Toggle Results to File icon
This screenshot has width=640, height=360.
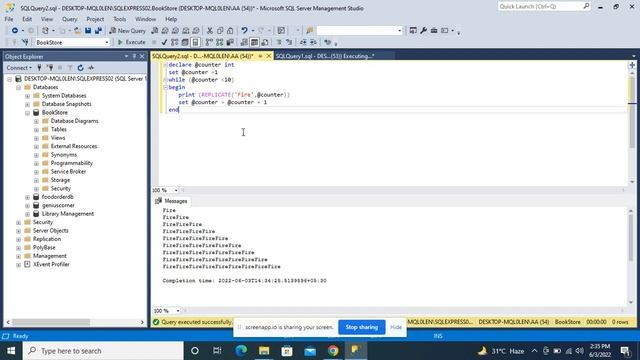265,42
